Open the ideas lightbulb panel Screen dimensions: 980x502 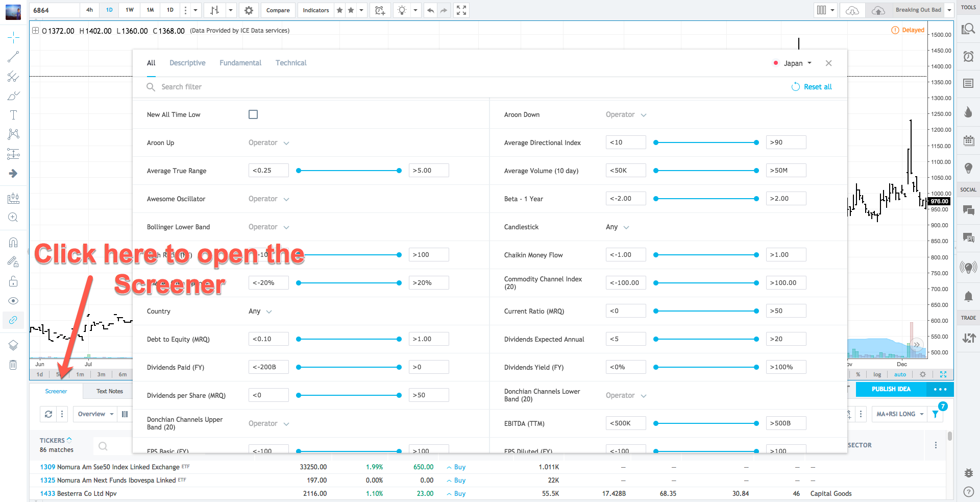pos(968,168)
